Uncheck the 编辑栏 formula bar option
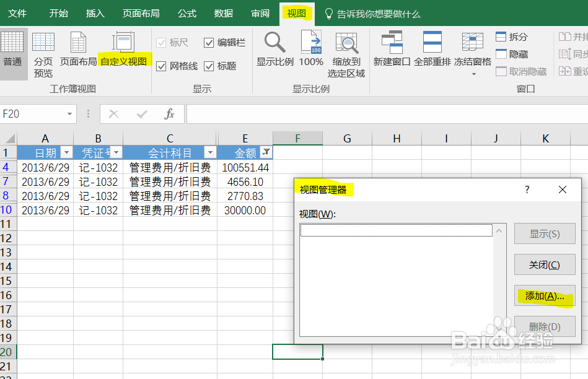Screen dimensions: 588x379 tap(209, 42)
